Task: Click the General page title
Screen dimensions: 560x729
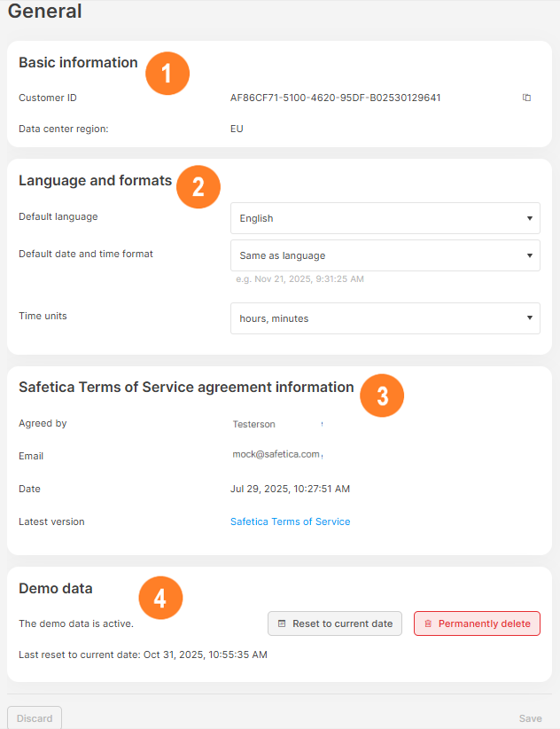Action: pyautogui.click(x=44, y=12)
